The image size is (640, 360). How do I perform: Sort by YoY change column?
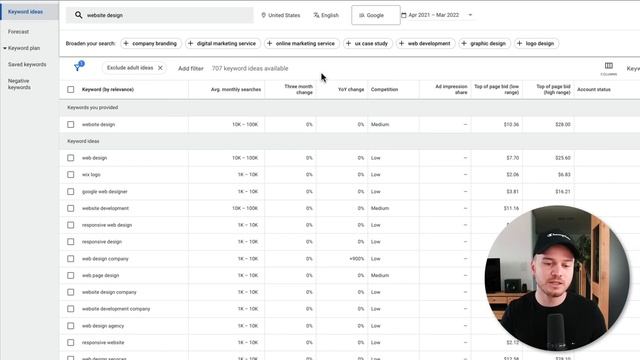(x=351, y=89)
